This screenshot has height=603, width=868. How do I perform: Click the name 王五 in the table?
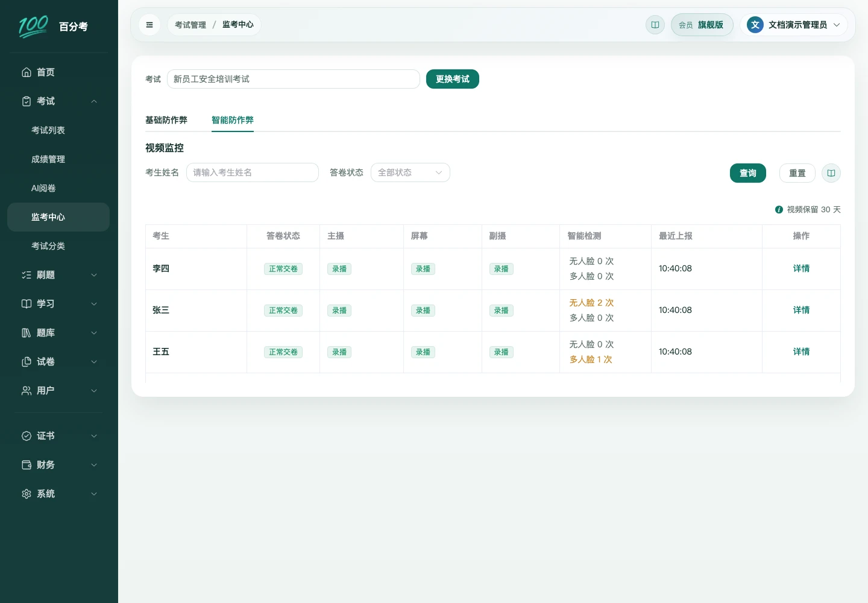point(161,352)
